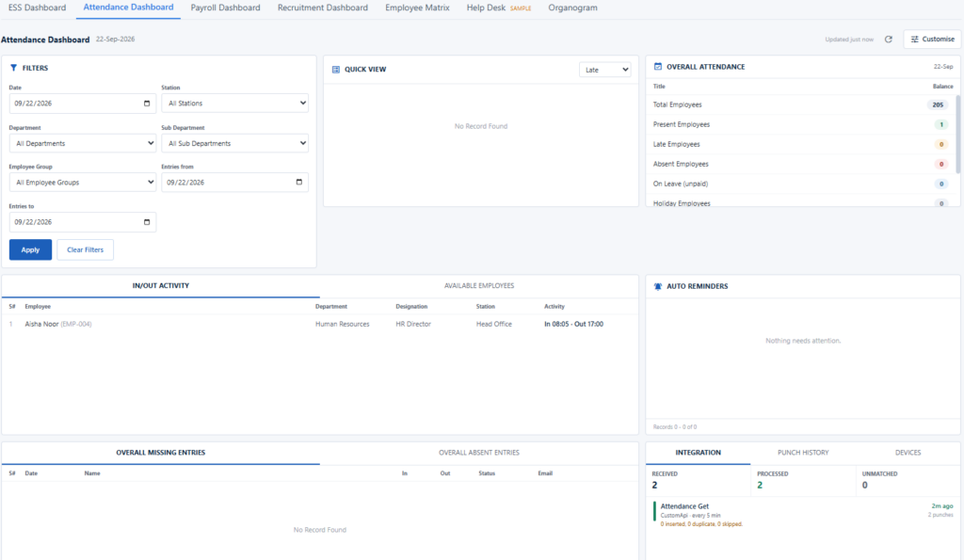Click Late Employees balance badge
The height and width of the screenshot is (560, 964).
click(941, 144)
